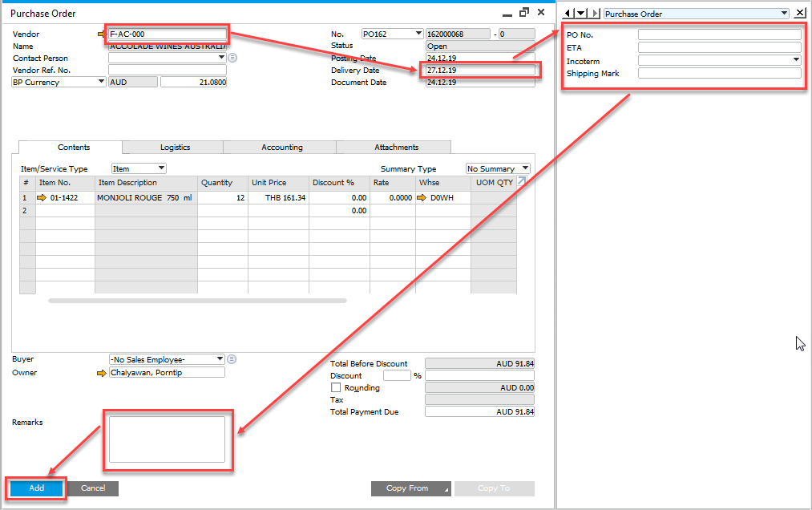812x510 pixels.
Task: Click the Vendor code field
Action: pyautogui.click(x=168, y=34)
